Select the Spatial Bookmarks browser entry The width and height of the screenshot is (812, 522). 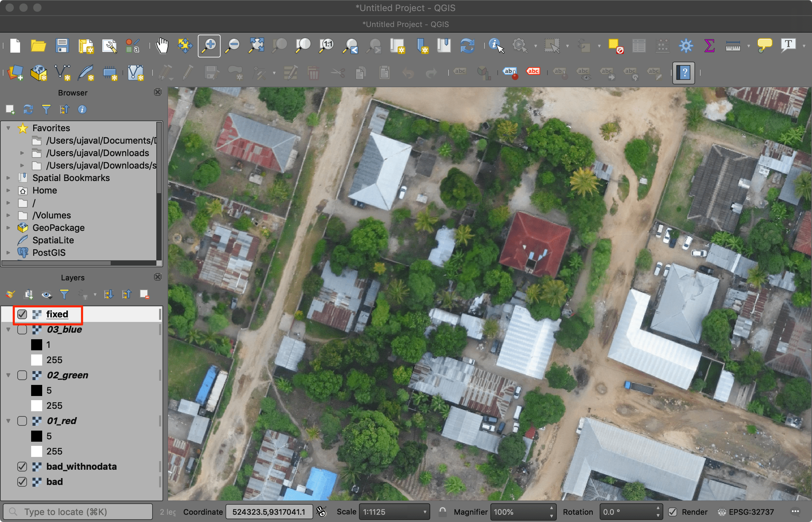71,178
